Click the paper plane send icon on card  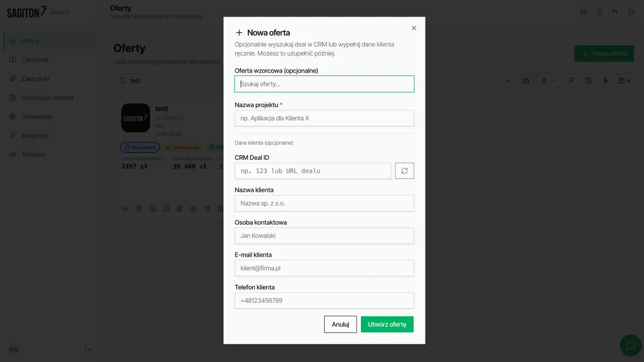tap(207, 209)
